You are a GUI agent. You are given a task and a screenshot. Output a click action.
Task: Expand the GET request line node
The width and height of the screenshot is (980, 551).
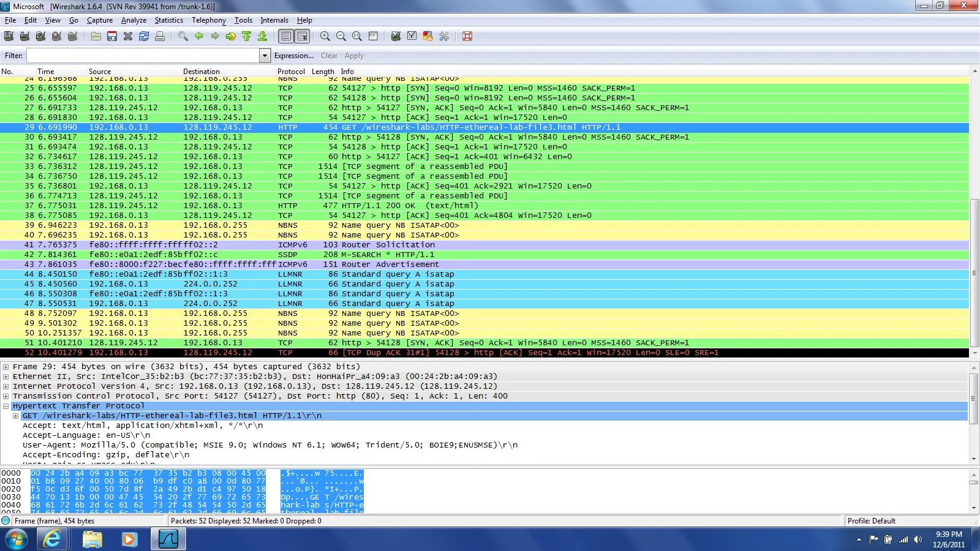coord(16,416)
